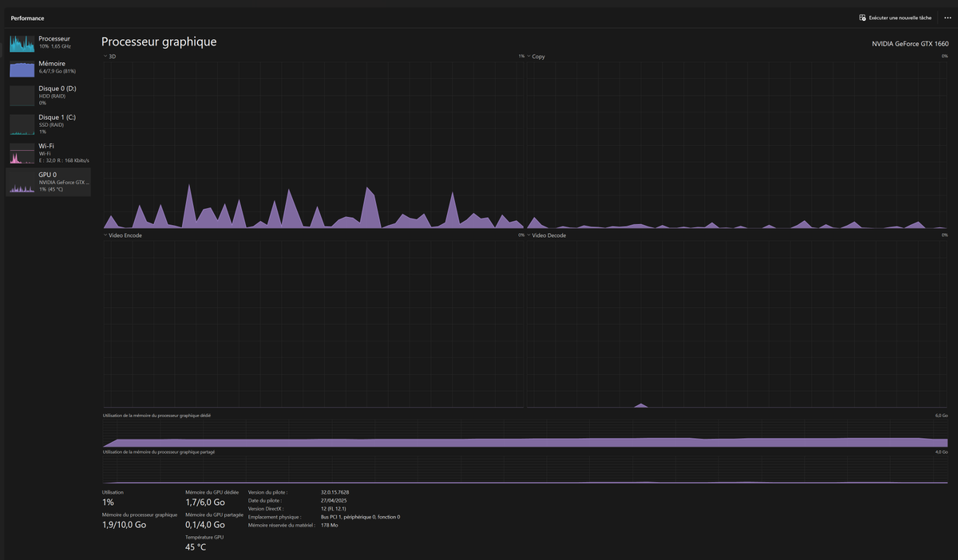Click the shared GPU memory usage graph
This screenshot has width=958, height=560.
coord(525,471)
